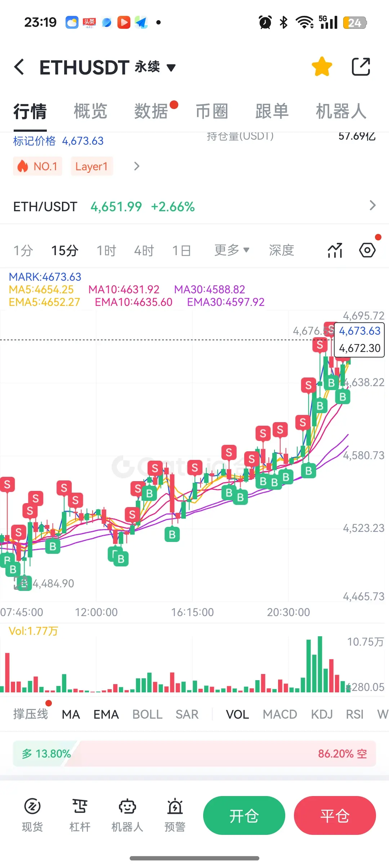Viewport: 389px width, 868px height.
Task: Tap the NO.1 hot tag
Action: 37,166
